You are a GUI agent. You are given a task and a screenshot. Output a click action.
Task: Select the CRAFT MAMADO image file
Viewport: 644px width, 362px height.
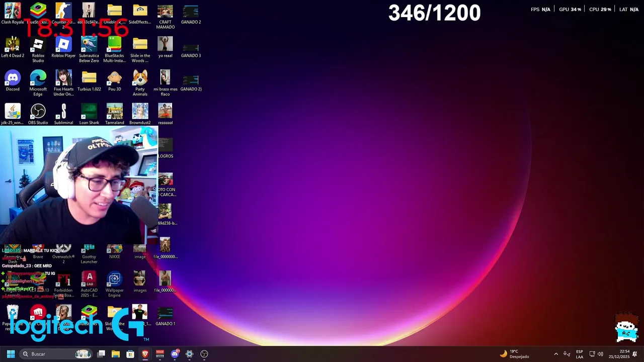click(165, 16)
